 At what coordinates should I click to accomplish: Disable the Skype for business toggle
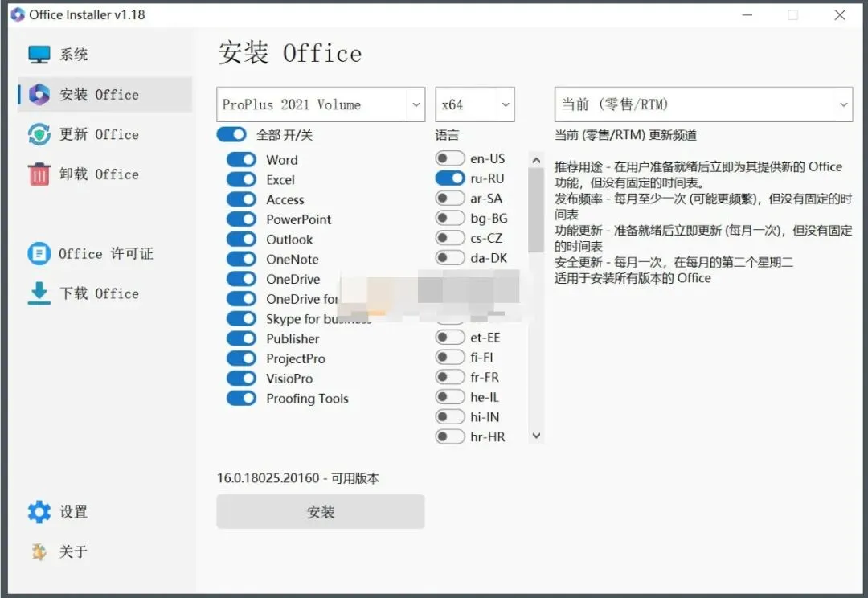coord(241,319)
